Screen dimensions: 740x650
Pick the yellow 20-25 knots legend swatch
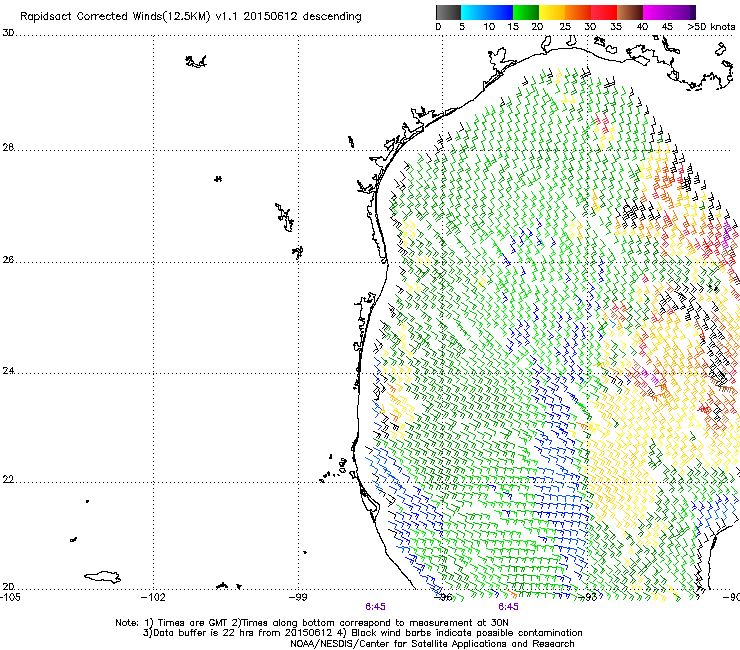(x=552, y=12)
